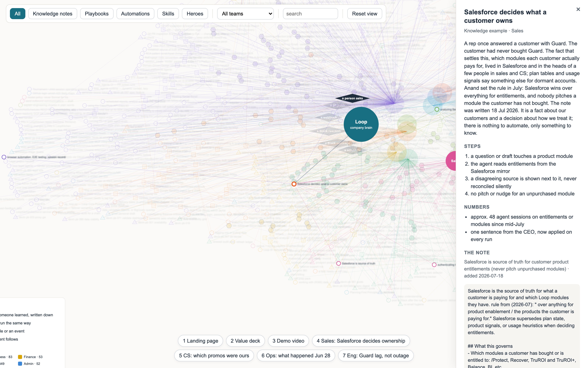Click step "no pitch or nudge for an unpurchased module"
Image resolution: width=588 pixels, height=368 pixels.
[522, 194]
